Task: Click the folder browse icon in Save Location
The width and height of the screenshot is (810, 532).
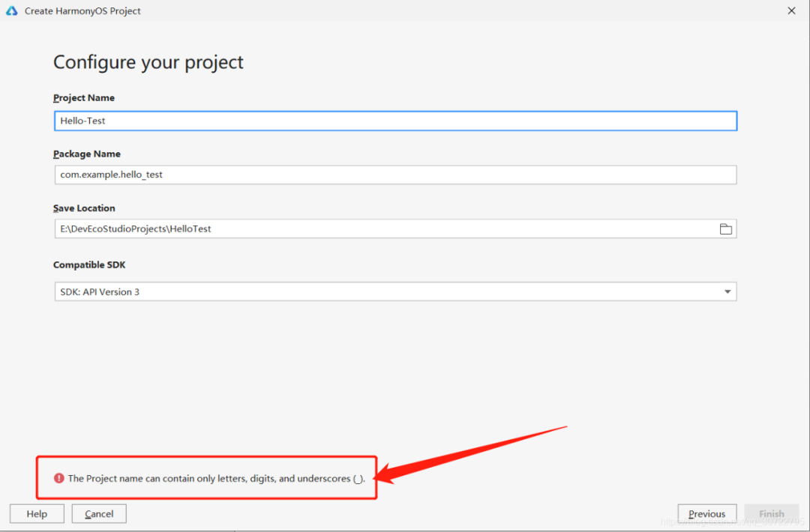Action: click(726, 229)
